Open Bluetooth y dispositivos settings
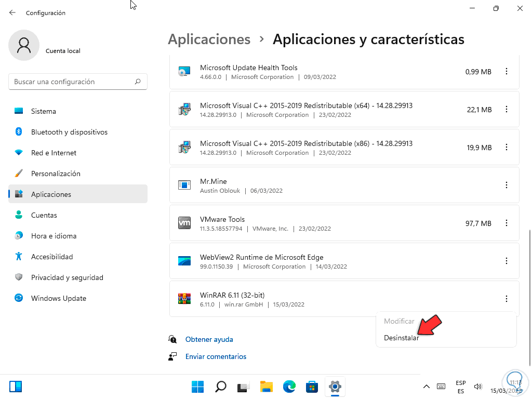This screenshot has width=532, height=399. coord(78,132)
